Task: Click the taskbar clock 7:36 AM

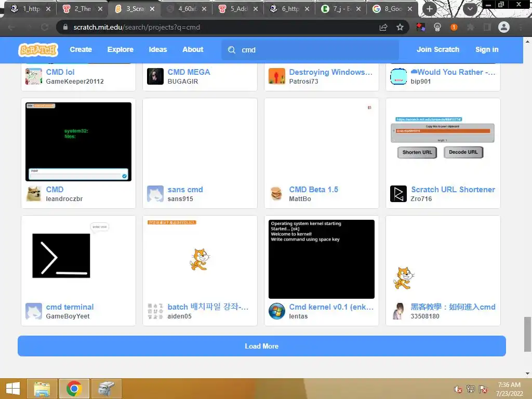Action: 509,385
